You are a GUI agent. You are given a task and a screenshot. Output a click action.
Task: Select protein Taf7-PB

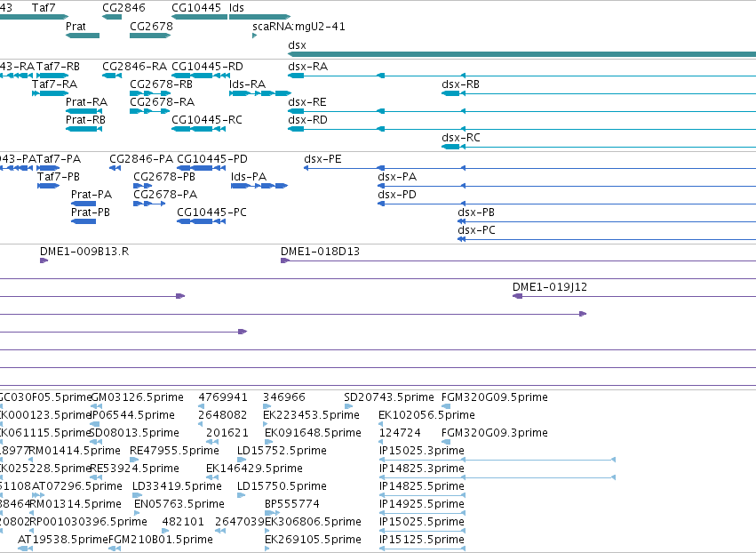tap(59, 177)
